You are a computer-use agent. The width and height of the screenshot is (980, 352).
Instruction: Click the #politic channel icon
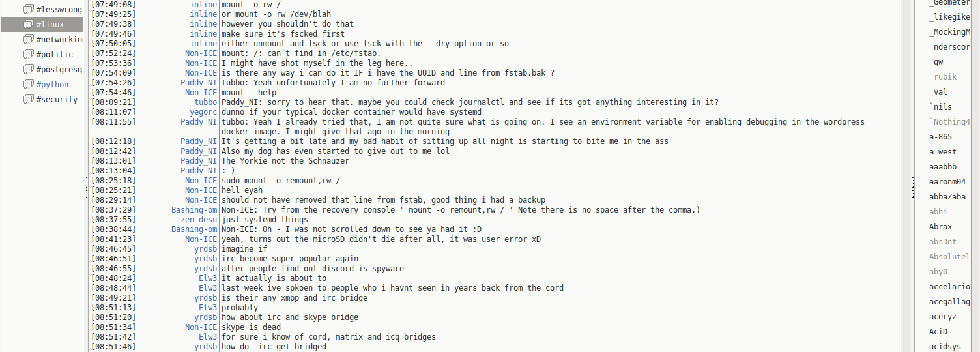28,54
